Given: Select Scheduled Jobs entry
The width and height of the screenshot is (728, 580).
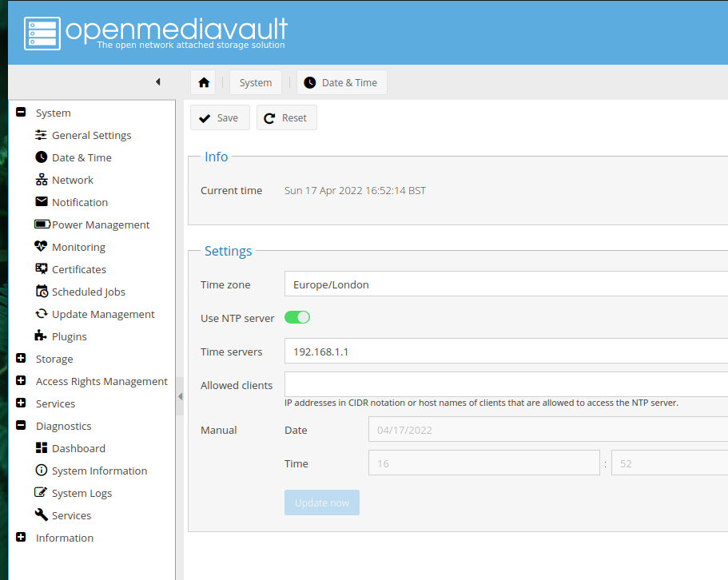Looking at the screenshot, I should tap(89, 292).
